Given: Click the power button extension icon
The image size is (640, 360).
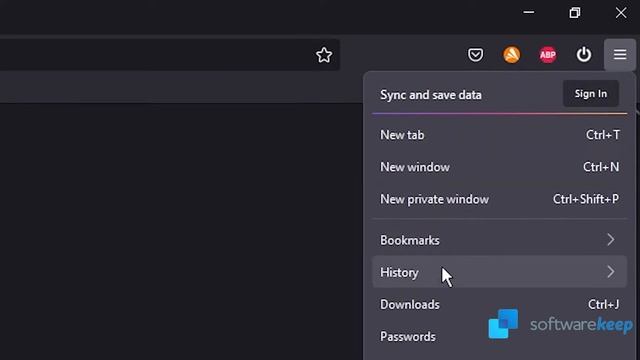Looking at the screenshot, I should point(584,55).
